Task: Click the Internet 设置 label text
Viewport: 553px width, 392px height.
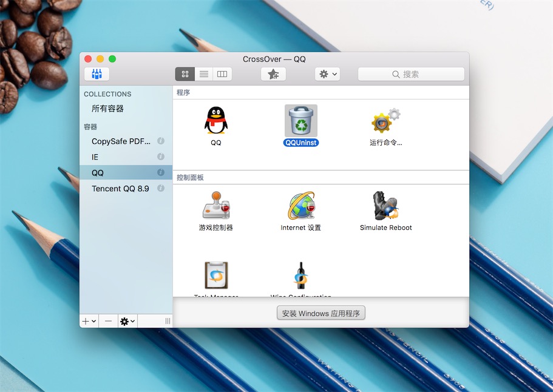Action: [x=301, y=228]
